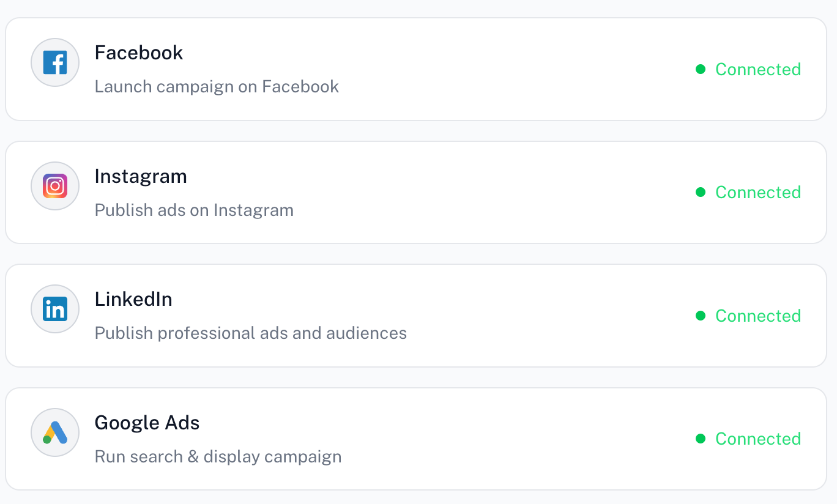
Task: Click the Google Ads Connected status label
Action: pyautogui.click(x=758, y=439)
